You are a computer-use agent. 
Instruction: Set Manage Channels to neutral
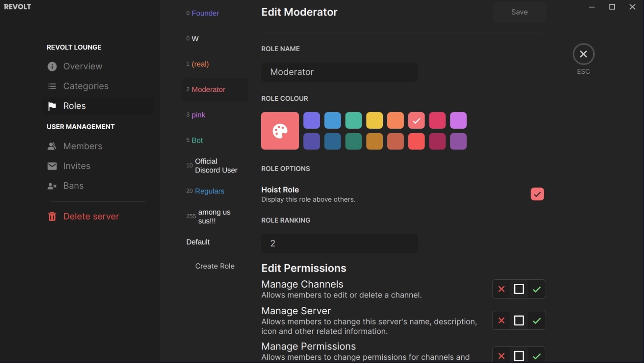tap(519, 289)
